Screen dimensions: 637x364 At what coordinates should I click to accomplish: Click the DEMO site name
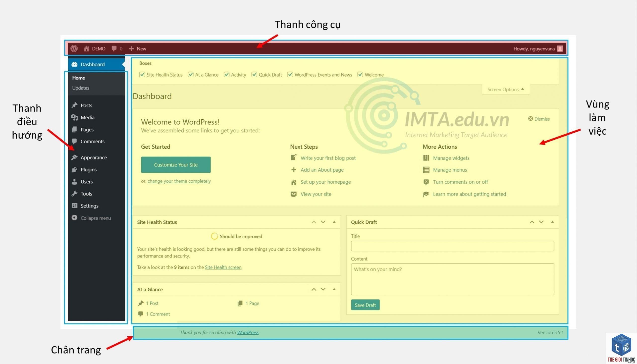(99, 49)
